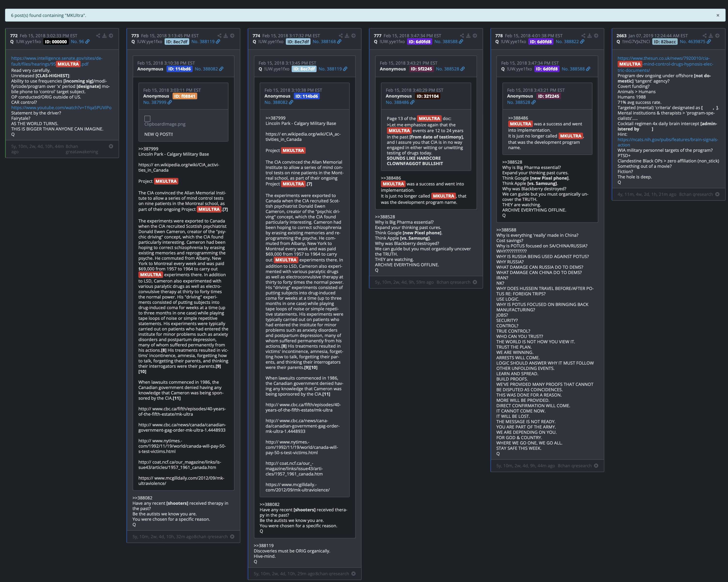
Task: Click the footer circle icon of post 778
Action: [x=596, y=466]
